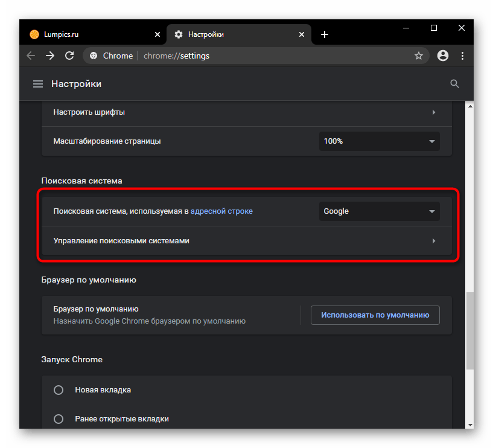Expand "Управление поисковыми системами" row
The width and height of the screenshot is (493, 448).
246,241
